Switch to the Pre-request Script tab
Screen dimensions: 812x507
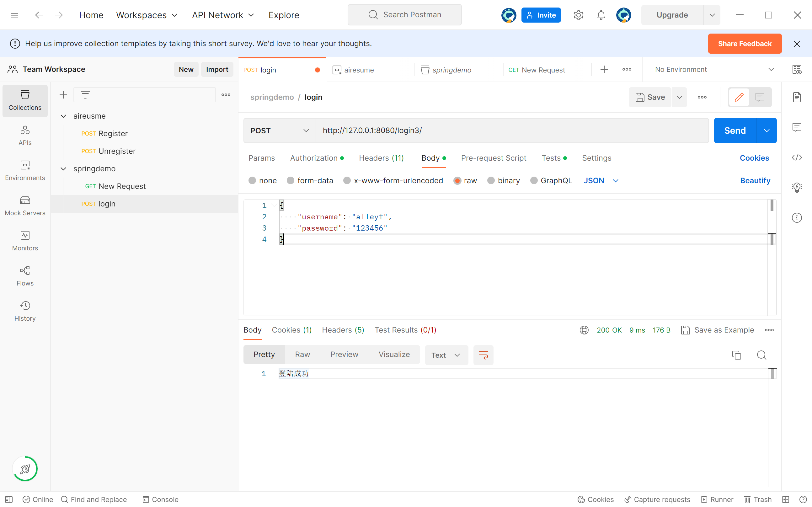(494, 158)
